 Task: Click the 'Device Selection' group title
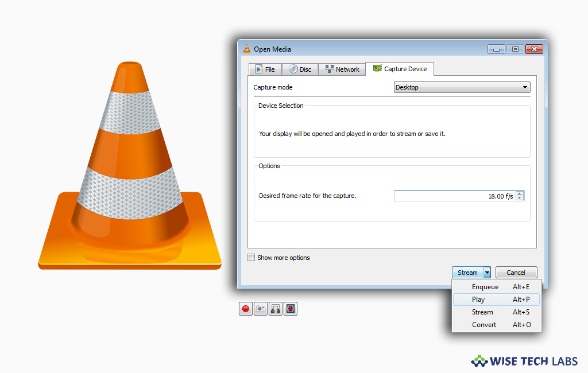[x=280, y=106]
